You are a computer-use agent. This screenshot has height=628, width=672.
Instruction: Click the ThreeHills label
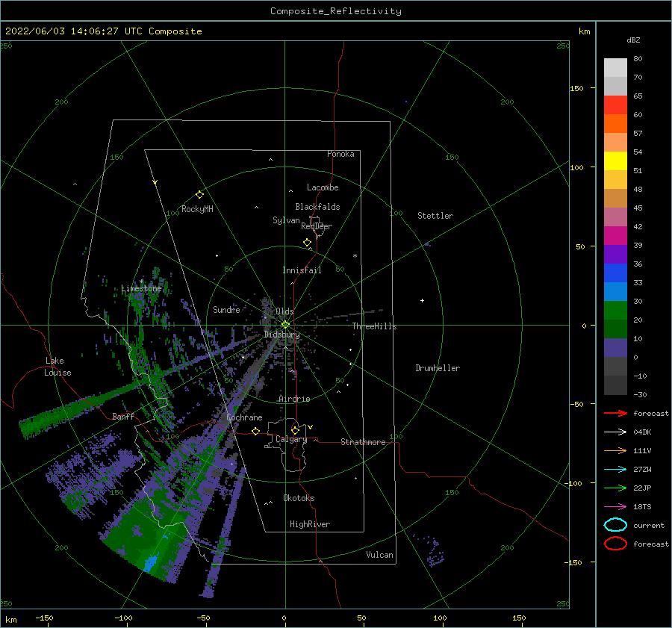tap(375, 326)
